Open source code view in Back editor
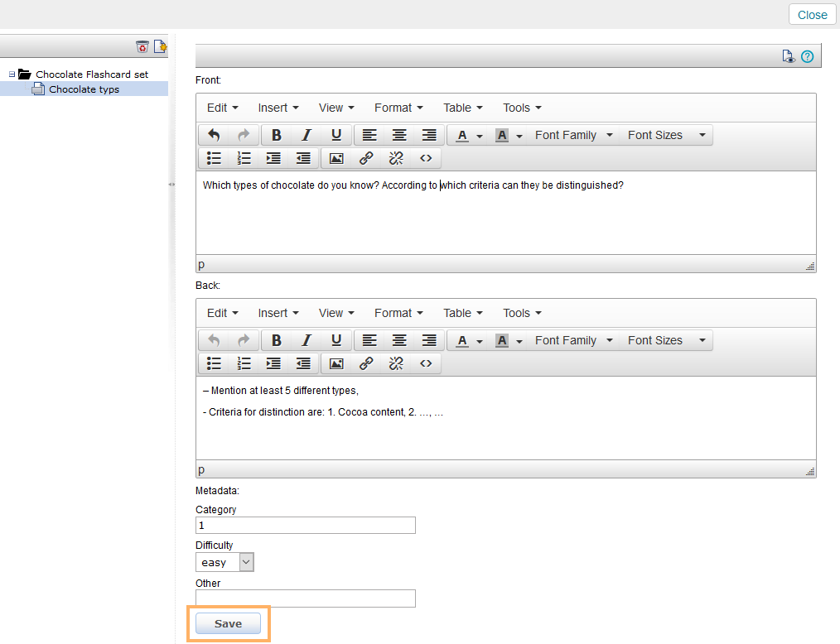The width and height of the screenshot is (840, 644). point(426,363)
